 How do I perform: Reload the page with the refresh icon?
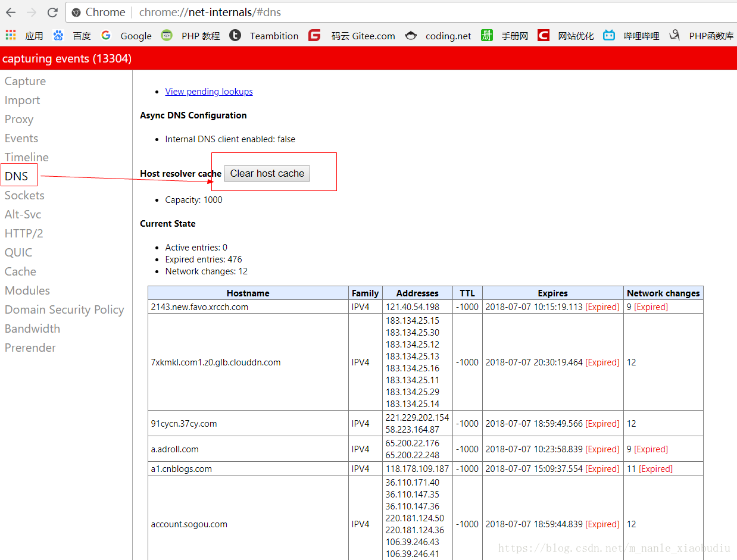click(52, 12)
